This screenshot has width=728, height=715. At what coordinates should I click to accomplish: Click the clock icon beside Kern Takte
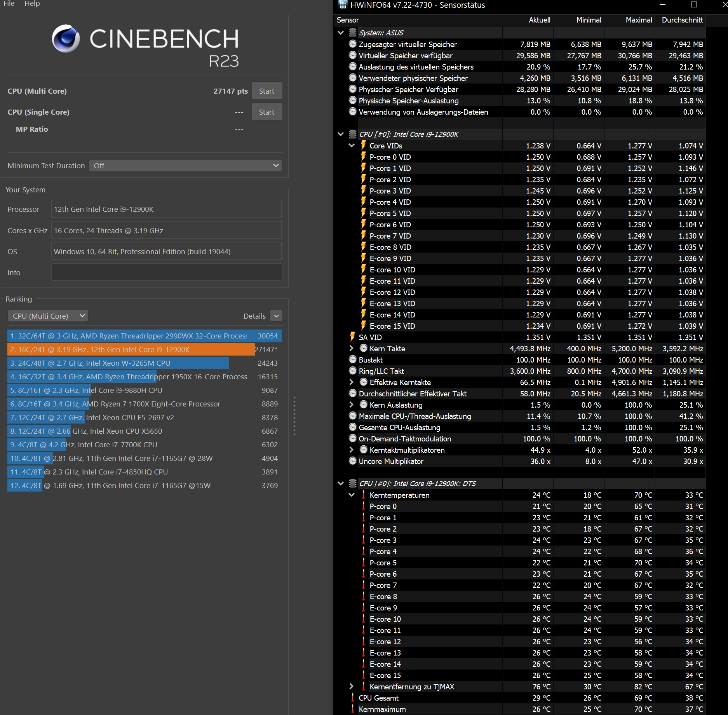364,348
